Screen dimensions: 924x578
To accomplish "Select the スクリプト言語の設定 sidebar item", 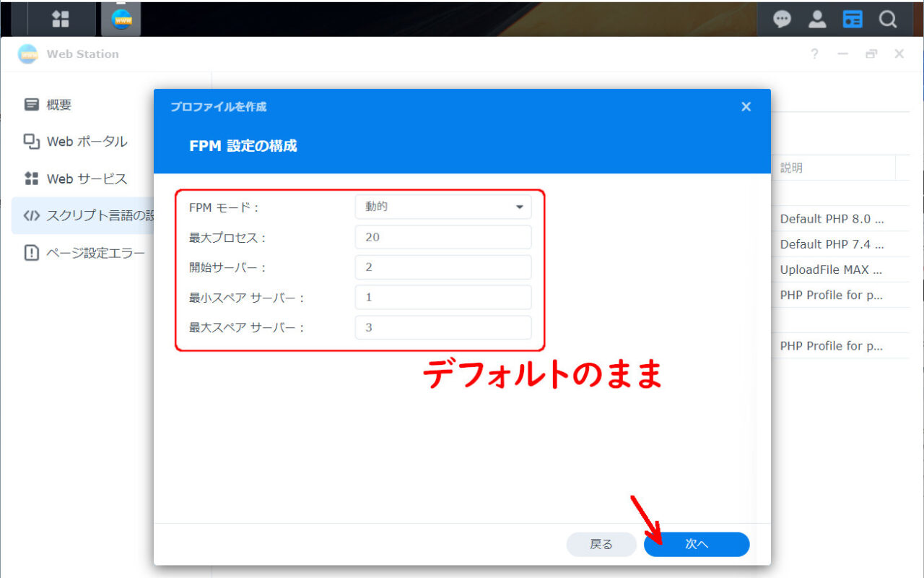I will pyautogui.click(x=83, y=215).
